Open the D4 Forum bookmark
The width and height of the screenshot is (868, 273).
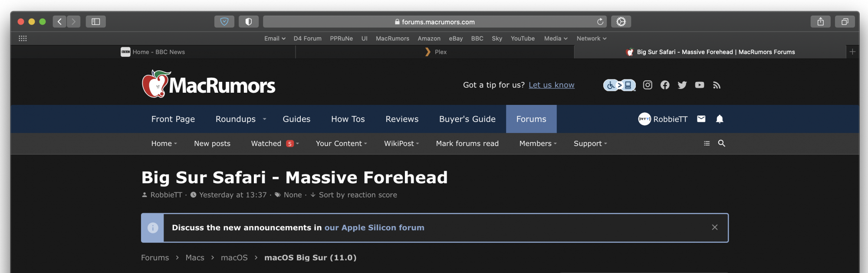[308, 39]
